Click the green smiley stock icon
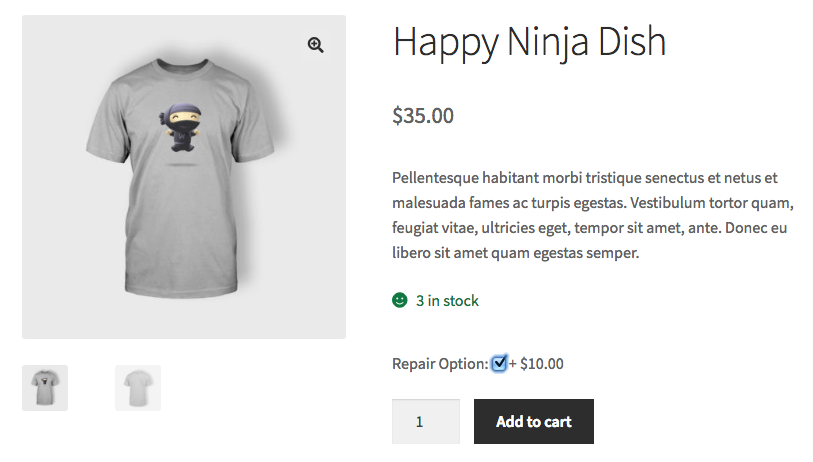This screenshot has height=462, width=813. click(400, 300)
